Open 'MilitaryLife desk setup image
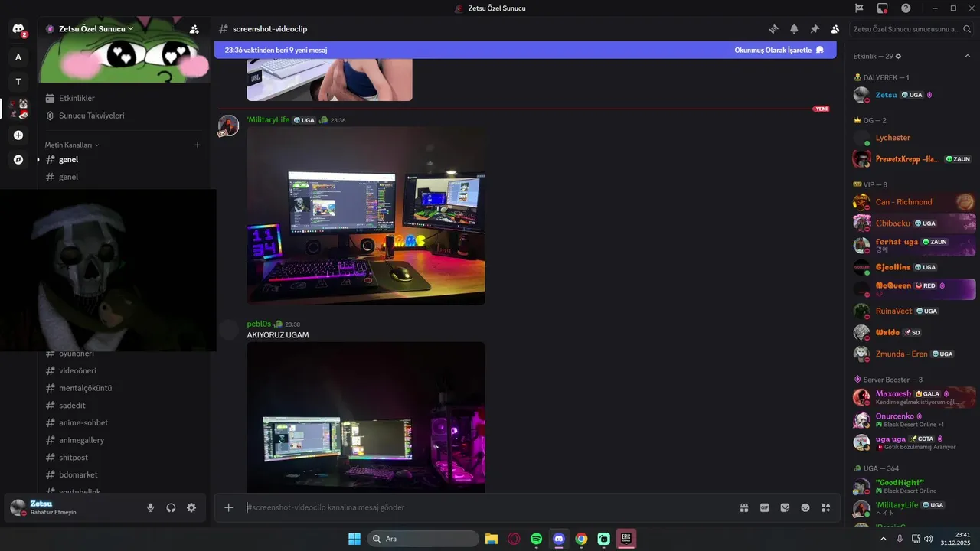The width and height of the screenshot is (980, 551). 366,216
